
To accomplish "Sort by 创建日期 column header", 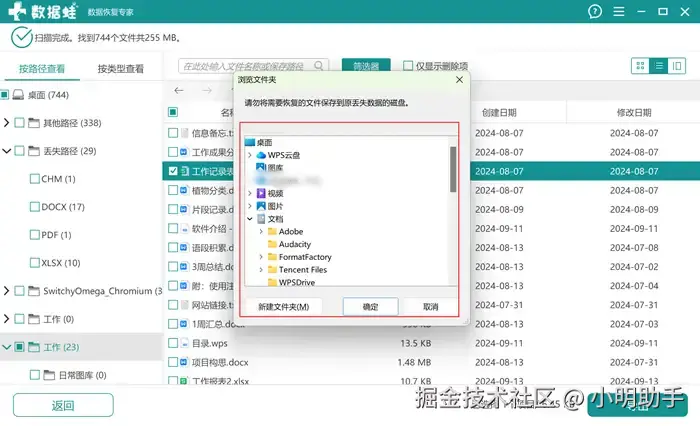I will tap(499, 113).
